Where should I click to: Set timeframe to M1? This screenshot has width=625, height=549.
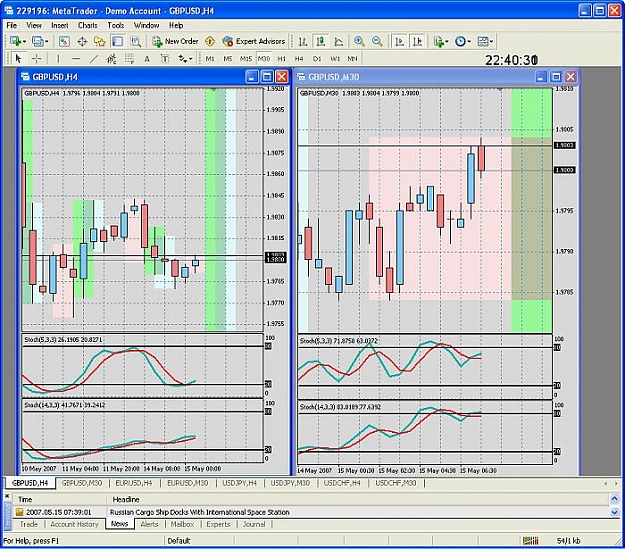(210, 59)
